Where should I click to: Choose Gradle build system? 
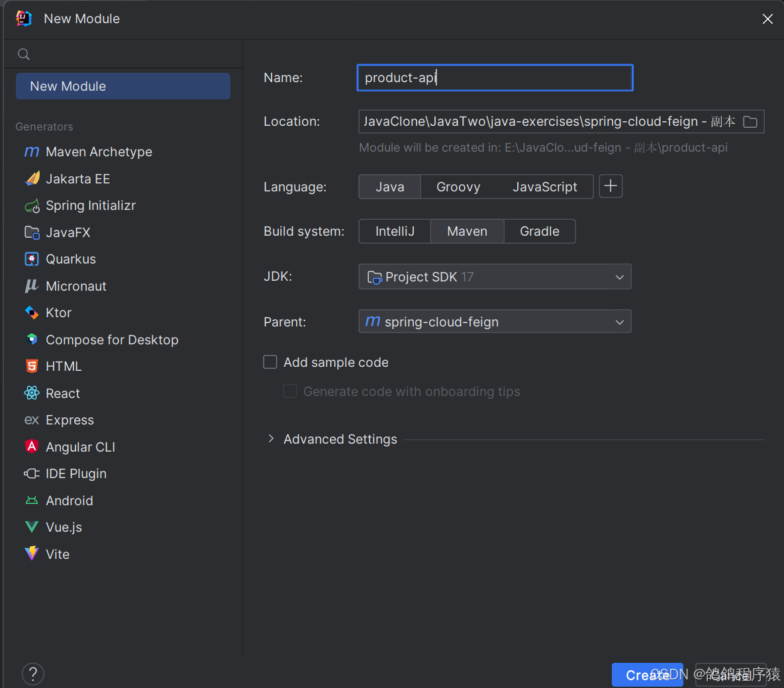tap(540, 231)
